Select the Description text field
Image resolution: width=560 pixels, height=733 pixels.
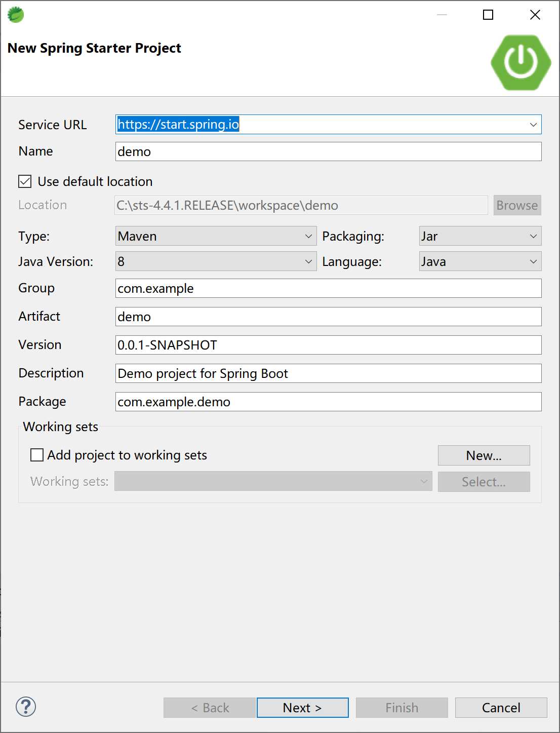[328, 373]
